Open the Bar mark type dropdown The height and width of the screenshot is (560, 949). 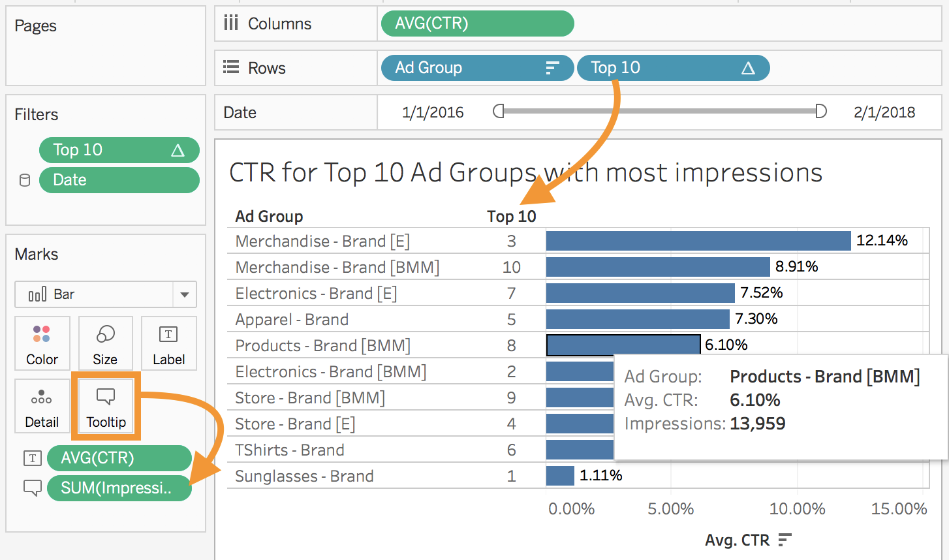(x=185, y=294)
